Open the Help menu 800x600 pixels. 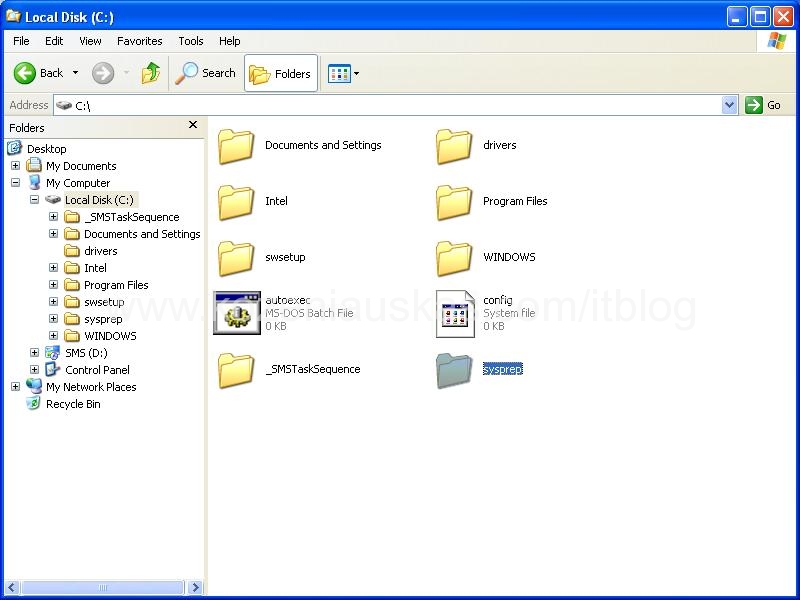coord(230,41)
